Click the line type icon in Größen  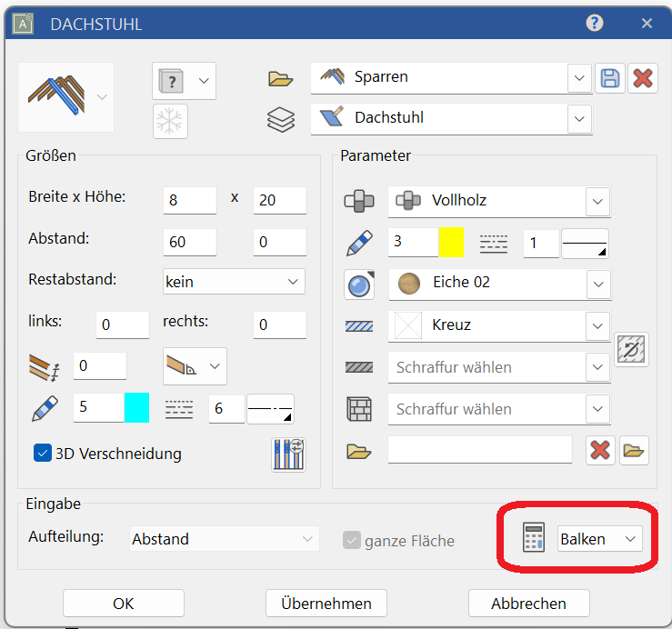click(x=179, y=410)
